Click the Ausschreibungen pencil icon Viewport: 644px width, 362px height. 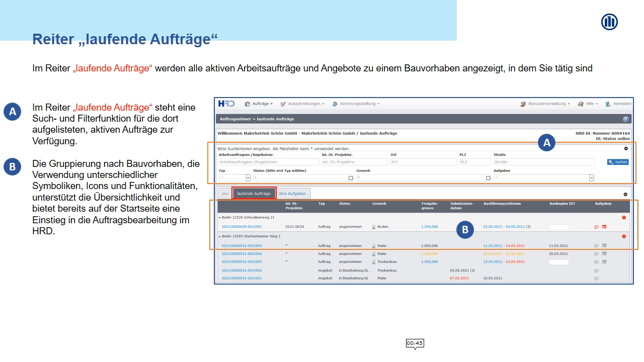coord(283,104)
